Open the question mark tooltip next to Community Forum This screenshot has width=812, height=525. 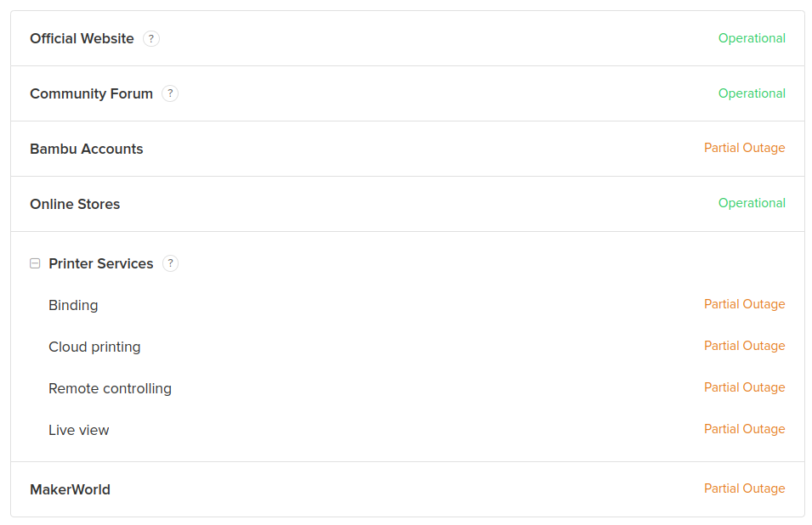170,93
